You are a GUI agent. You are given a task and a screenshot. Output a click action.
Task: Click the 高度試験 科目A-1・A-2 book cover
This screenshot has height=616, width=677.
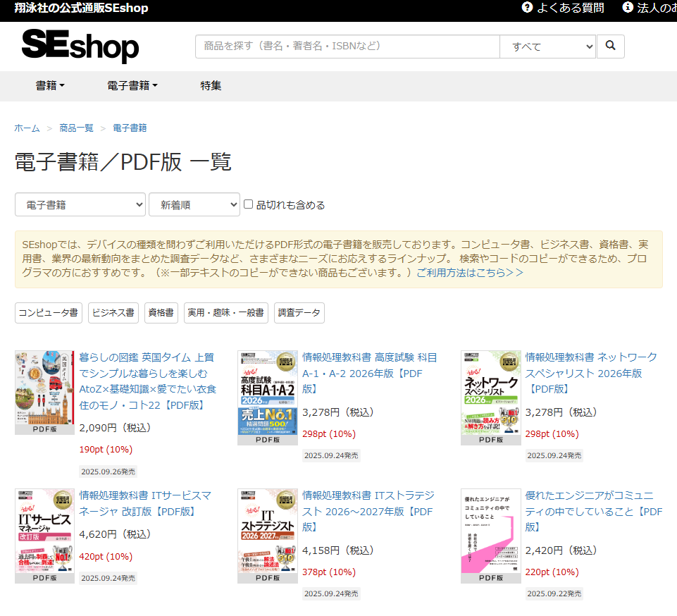[x=268, y=398]
